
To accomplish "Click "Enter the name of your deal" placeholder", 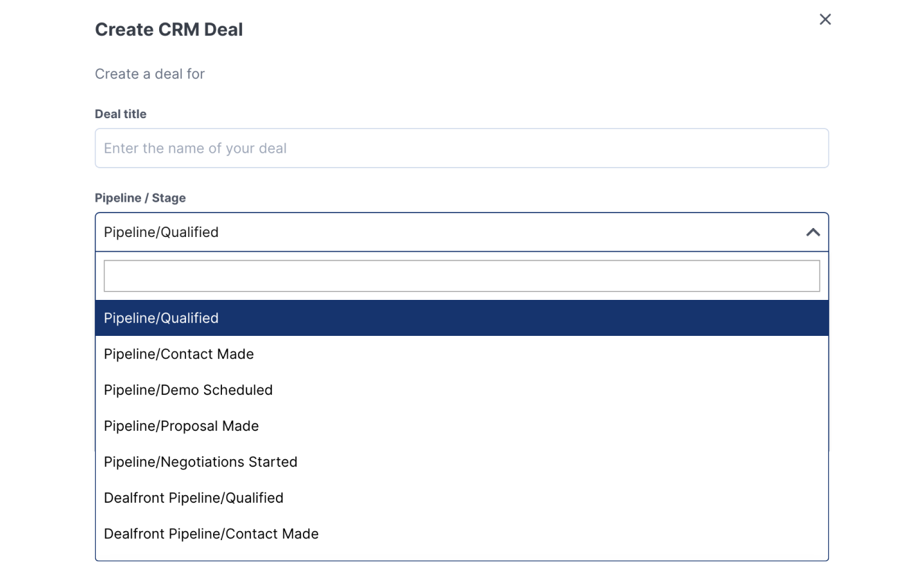I will [196, 148].
